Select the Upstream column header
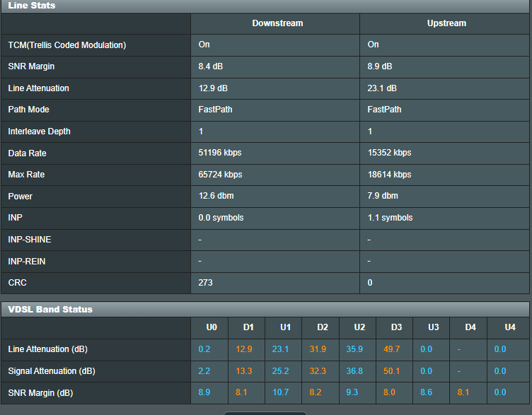The width and height of the screenshot is (532, 415). [446, 23]
